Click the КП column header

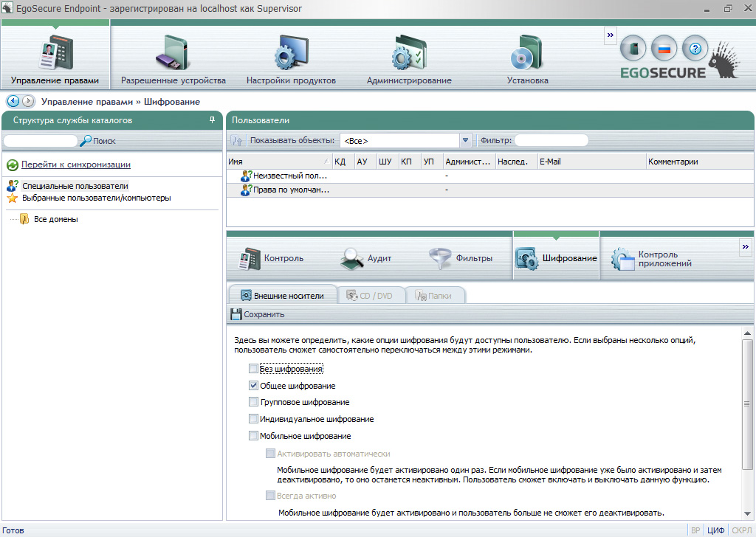click(x=410, y=162)
